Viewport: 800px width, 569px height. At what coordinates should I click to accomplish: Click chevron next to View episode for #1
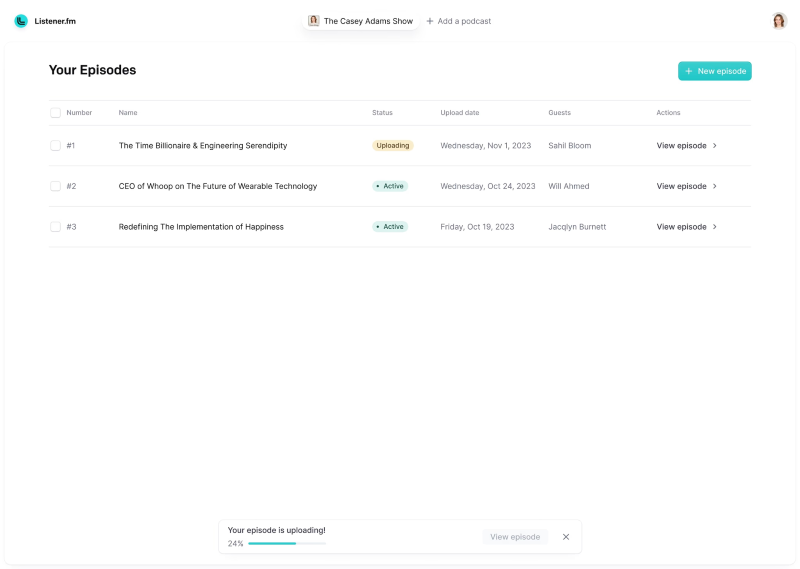[x=715, y=146]
